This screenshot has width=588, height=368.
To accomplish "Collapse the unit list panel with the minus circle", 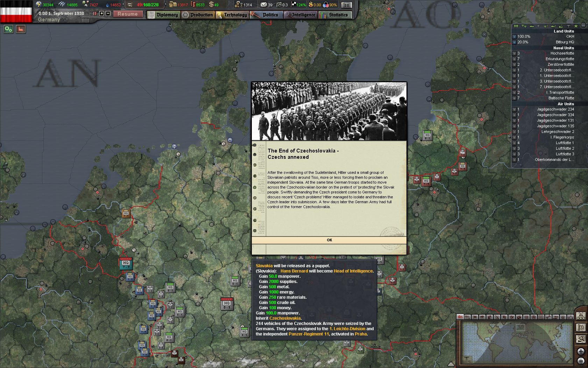I will 583,26.
